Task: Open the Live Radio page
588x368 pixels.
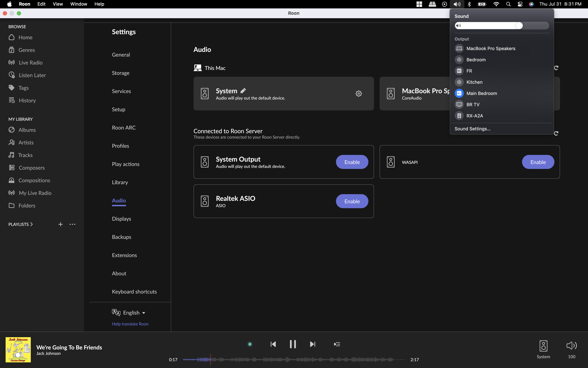Action: pyautogui.click(x=25, y=63)
